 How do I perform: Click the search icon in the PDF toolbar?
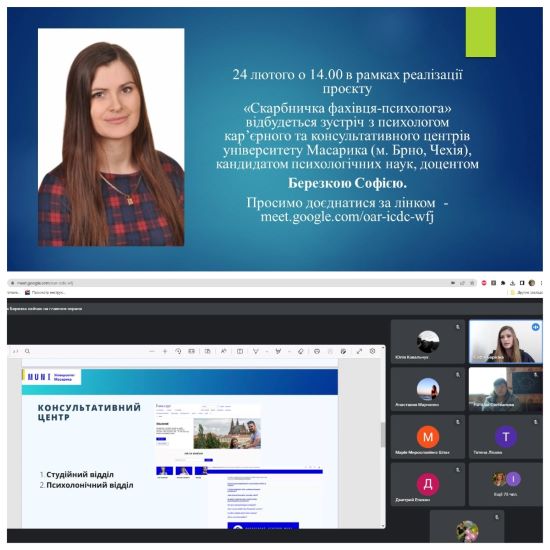click(x=27, y=351)
